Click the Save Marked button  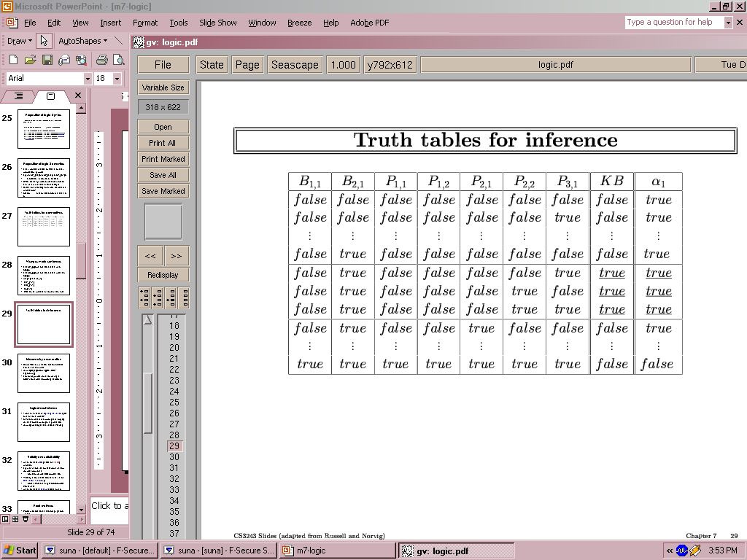point(163,191)
